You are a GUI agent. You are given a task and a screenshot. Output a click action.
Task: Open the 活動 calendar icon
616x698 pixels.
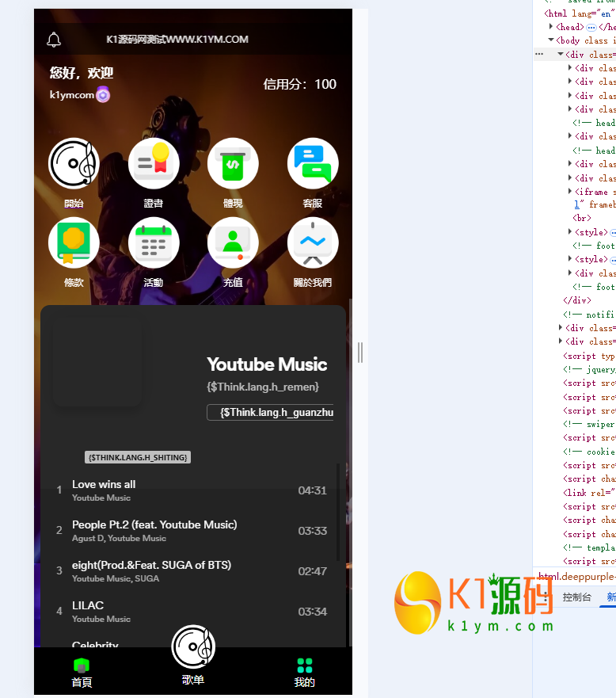154,242
